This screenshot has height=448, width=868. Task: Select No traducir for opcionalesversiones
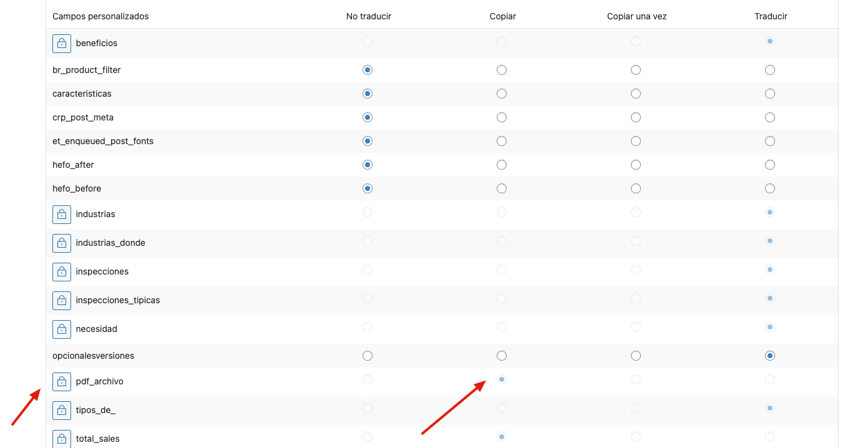click(x=368, y=356)
